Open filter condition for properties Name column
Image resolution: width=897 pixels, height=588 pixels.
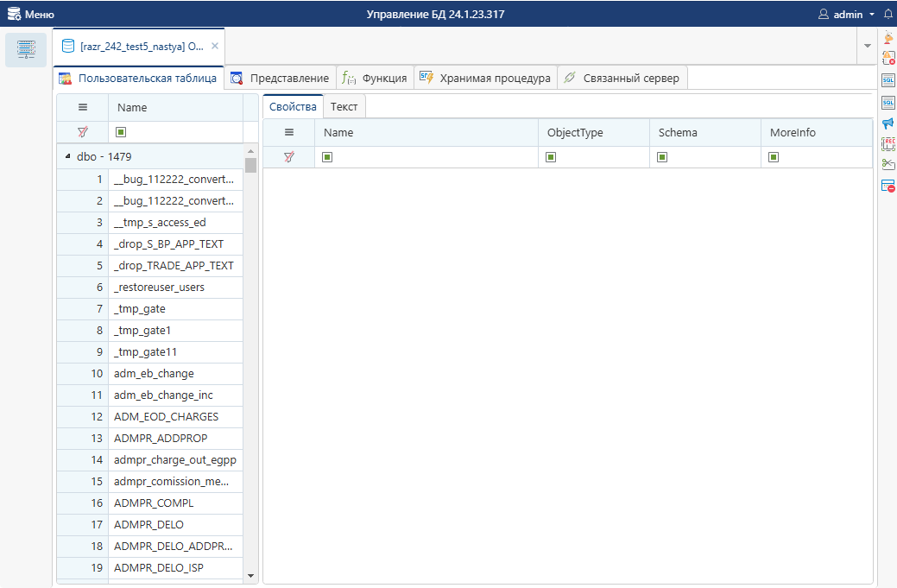[x=327, y=157]
